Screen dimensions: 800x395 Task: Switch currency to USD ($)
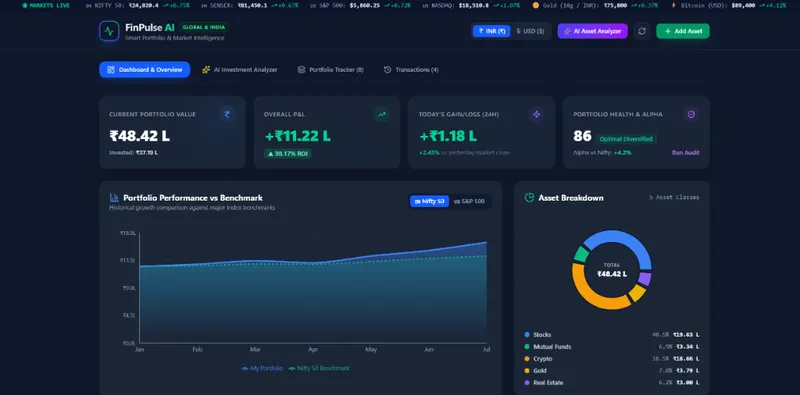pos(531,31)
